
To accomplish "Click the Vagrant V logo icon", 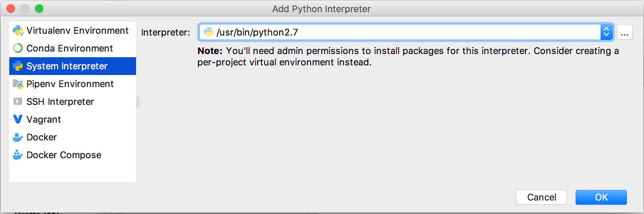I will pos(17,119).
